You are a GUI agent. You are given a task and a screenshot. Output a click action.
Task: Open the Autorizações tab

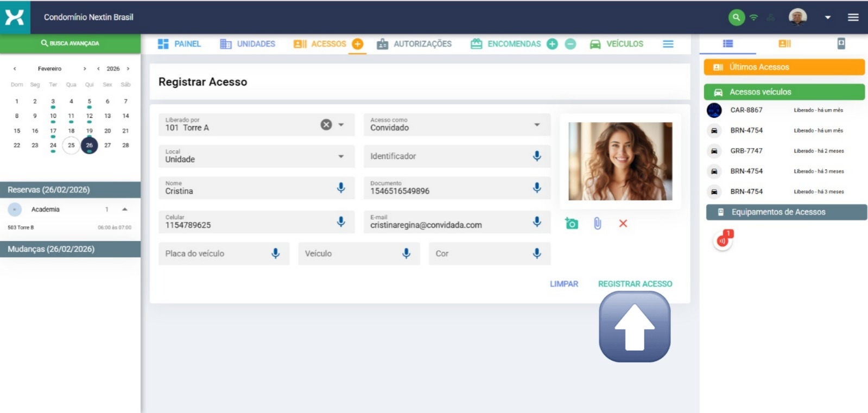[414, 44]
